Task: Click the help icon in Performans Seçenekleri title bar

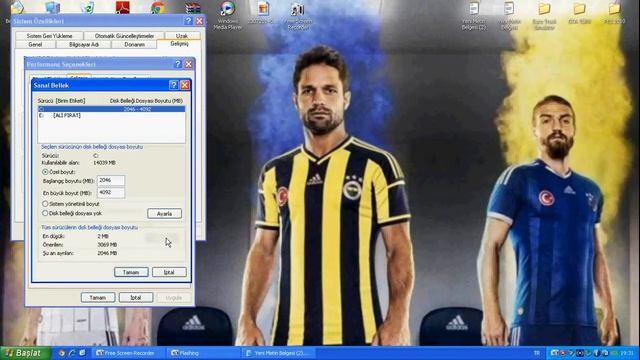Action: 178,64
